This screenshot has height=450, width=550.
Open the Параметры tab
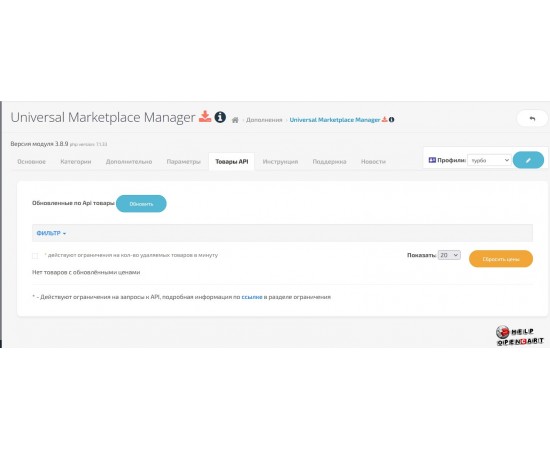pyautogui.click(x=183, y=162)
